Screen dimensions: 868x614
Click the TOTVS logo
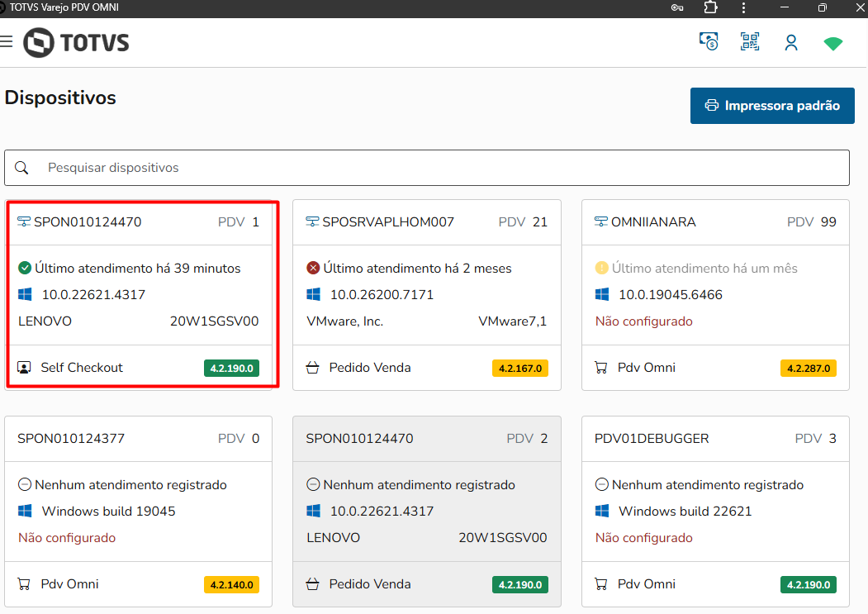click(x=76, y=43)
